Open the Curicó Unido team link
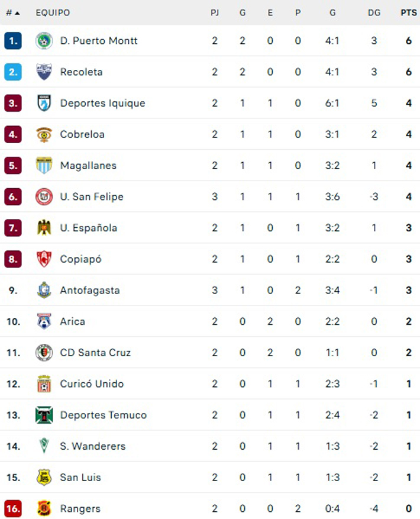Screen dimensions: 420x519 pyautogui.click(x=92, y=383)
